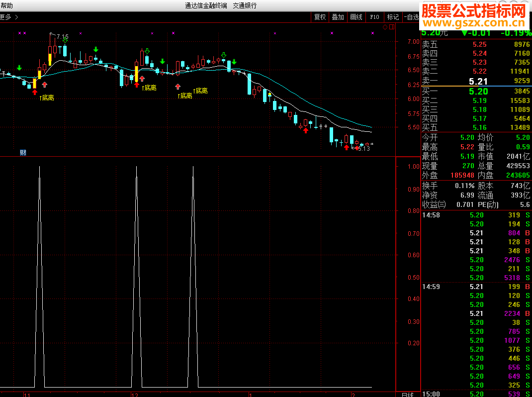Open the F10 company info
The image size is (532, 397).
(x=374, y=17)
